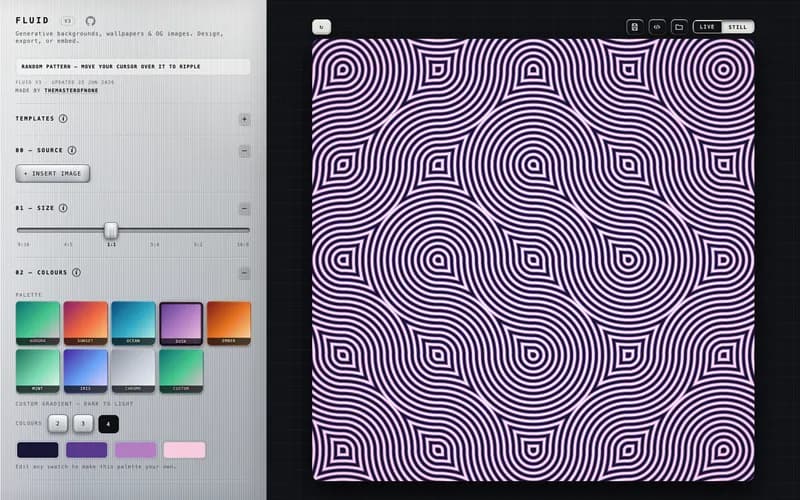The height and width of the screenshot is (500, 800).
Task: Select the Chrome grey palette
Action: tap(133, 371)
